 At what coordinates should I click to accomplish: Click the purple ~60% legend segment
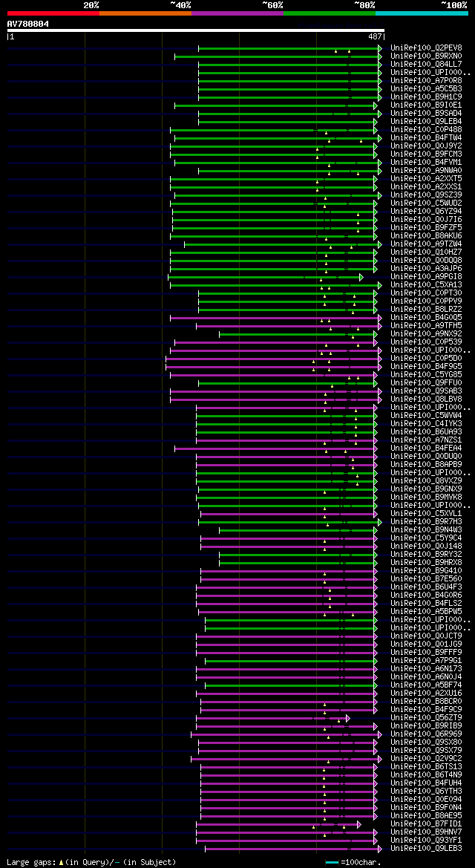click(x=237, y=13)
